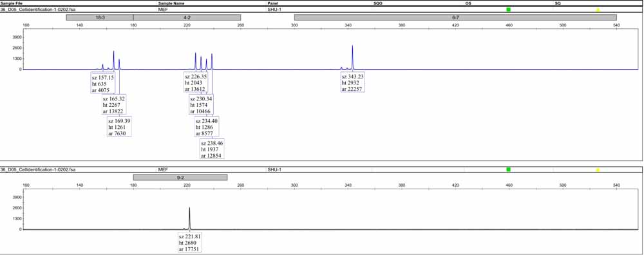
Task: Click the yellow SQ triangle in second sample row
Action: [598, 169]
